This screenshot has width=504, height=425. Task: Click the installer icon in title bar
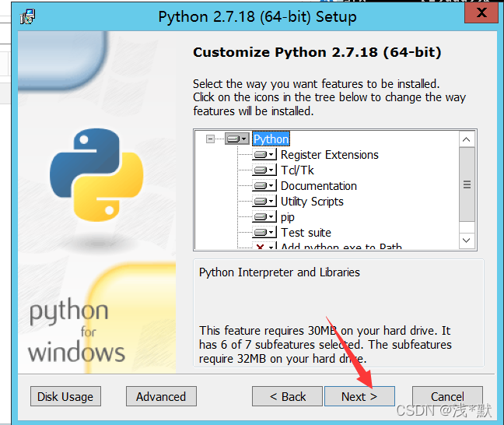click(x=28, y=16)
